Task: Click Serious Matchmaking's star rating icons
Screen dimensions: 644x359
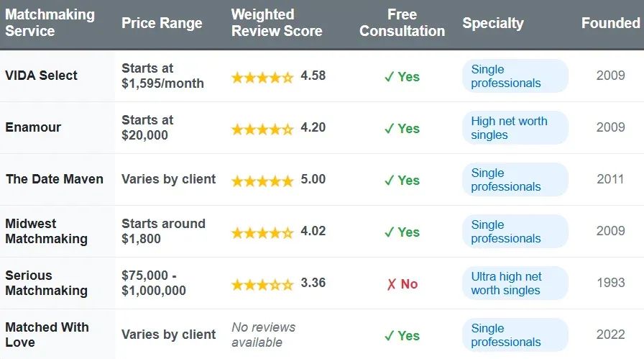Action: tap(262, 284)
